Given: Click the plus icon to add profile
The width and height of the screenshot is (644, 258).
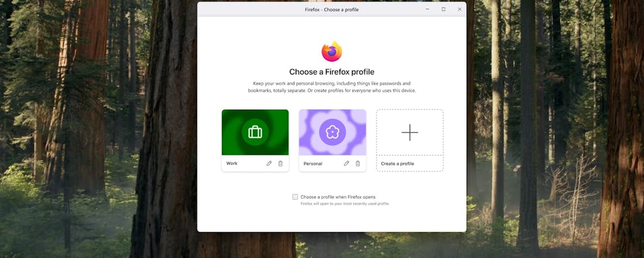Looking at the screenshot, I should tap(409, 133).
